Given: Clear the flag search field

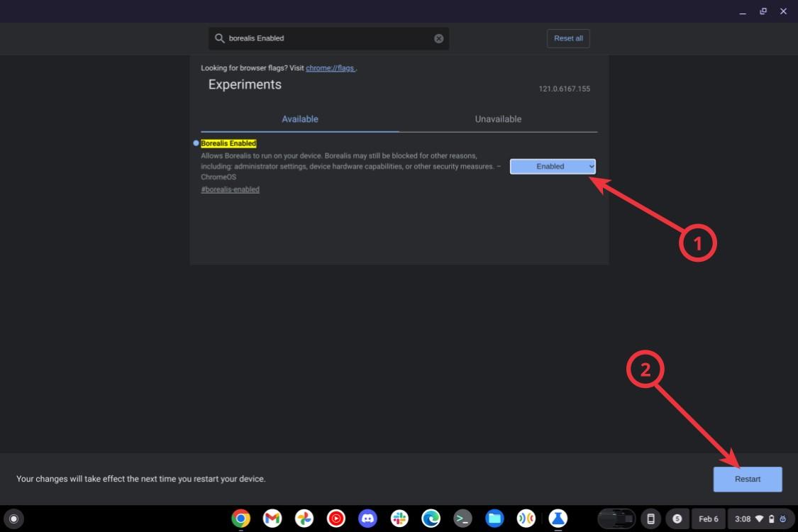Looking at the screenshot, I should coord(438,39).
